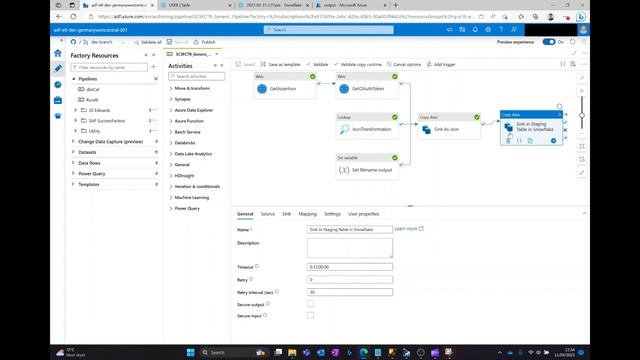
Task: Open pipeline properties icon in toolbar
Action: point(573,64)
